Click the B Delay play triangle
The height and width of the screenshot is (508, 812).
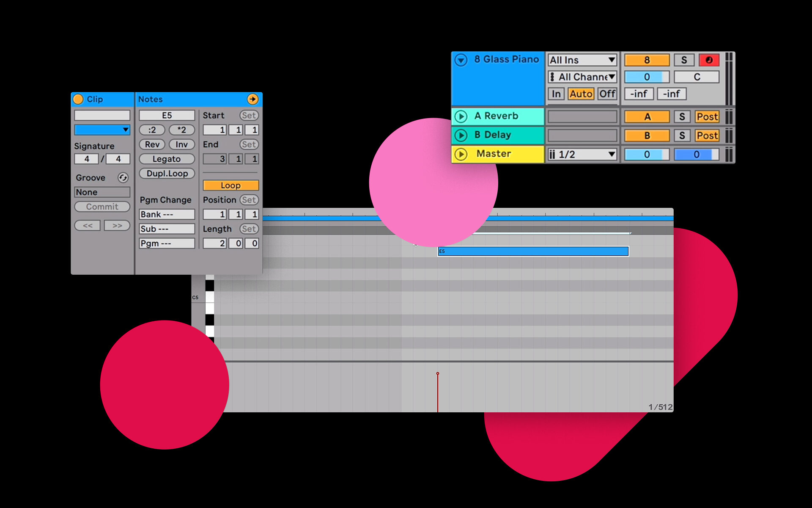(461, 135)
